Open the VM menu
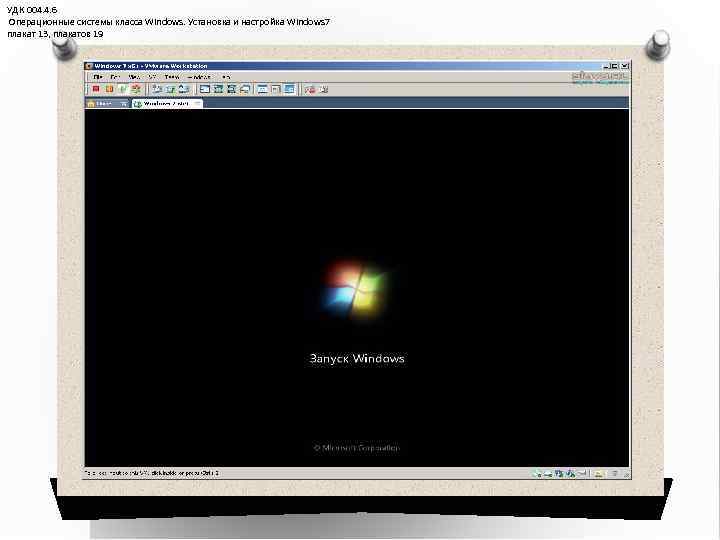Image resolution: width=720 pixels, height=540 pixels. point(152,77)
